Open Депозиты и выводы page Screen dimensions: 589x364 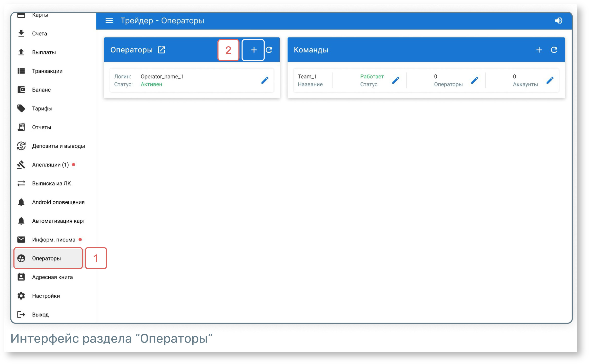pos(58,146)
